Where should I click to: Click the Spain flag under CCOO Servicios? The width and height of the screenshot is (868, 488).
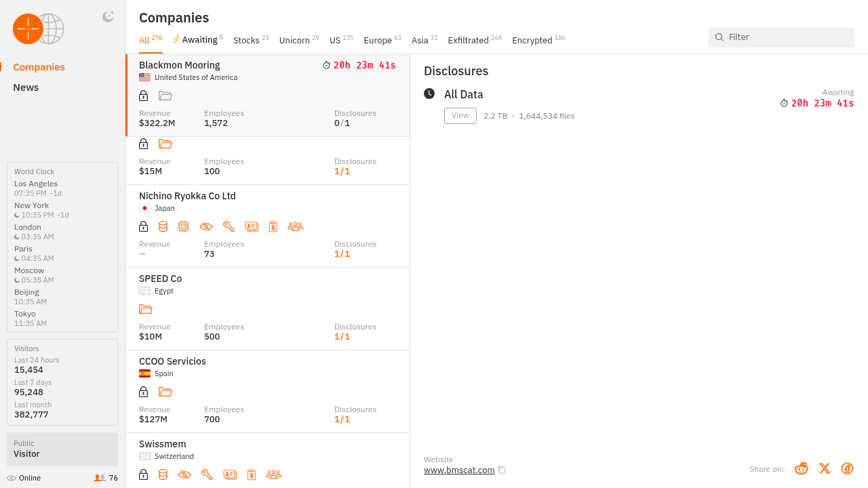[x=144, y=373]
